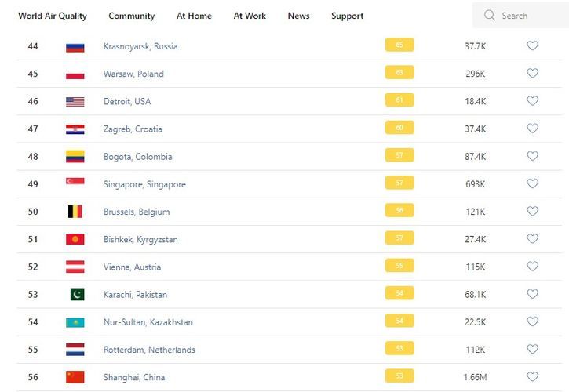The height and width of the screenshot is (392, 569).
Task: Open the World Air Quality menu
Action: coord(53,16)
